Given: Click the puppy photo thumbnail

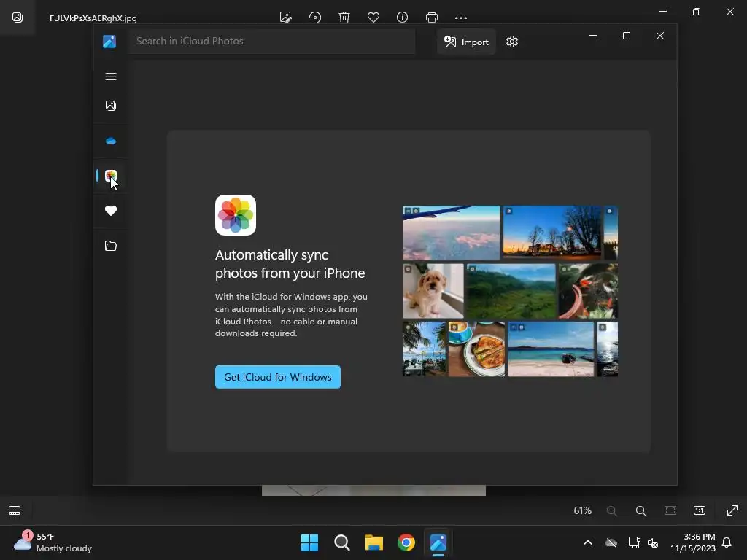Looking at the screenshot, I should 433,291.
